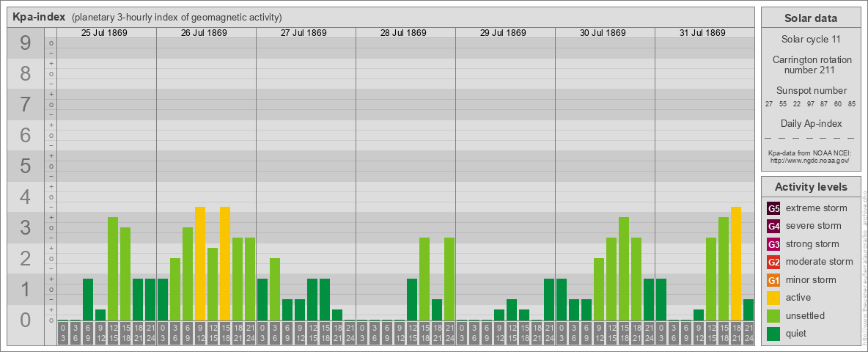Click the 12-15 bar on 31 Jul
This screenshot has height=352, width=868.
click(711, 279)
